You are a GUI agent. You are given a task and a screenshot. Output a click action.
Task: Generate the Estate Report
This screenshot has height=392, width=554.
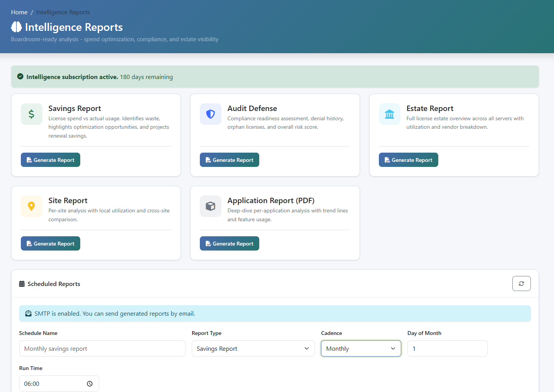point(408,160)
